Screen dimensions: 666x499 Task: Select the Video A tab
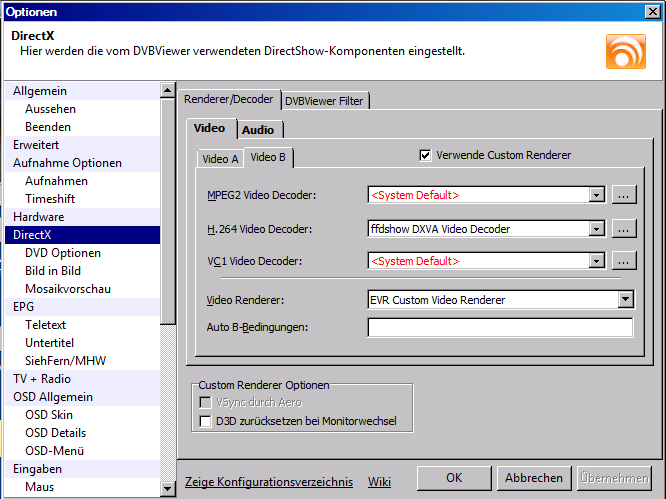coord(220,159)
